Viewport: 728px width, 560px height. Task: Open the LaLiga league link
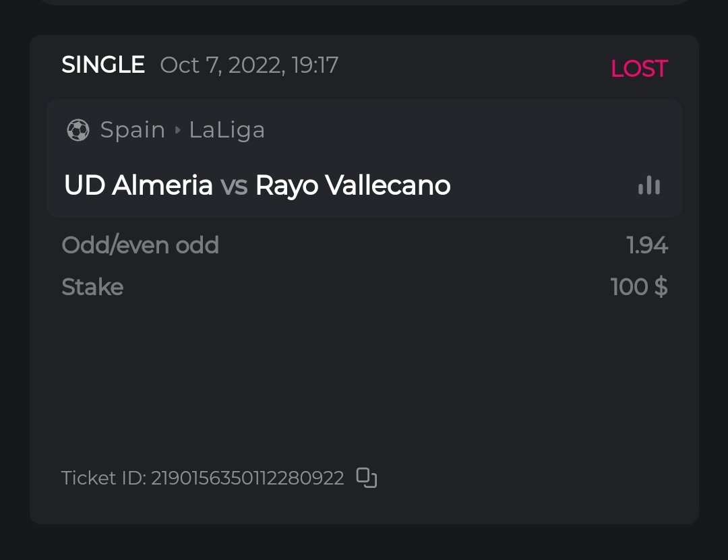coord(226,130)
